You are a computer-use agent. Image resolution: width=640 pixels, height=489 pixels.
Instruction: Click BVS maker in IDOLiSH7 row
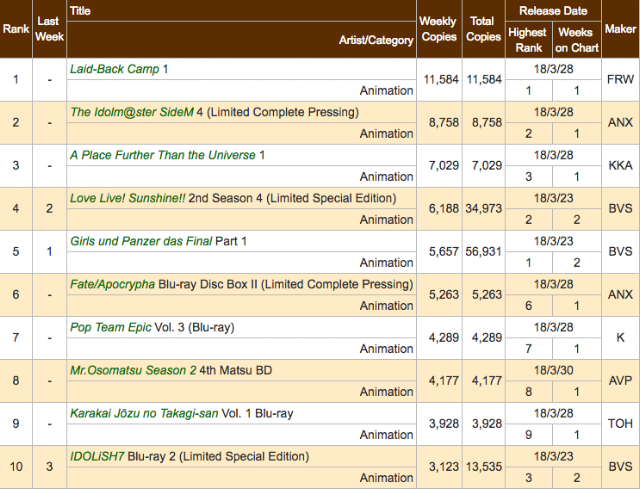point(620,467)
